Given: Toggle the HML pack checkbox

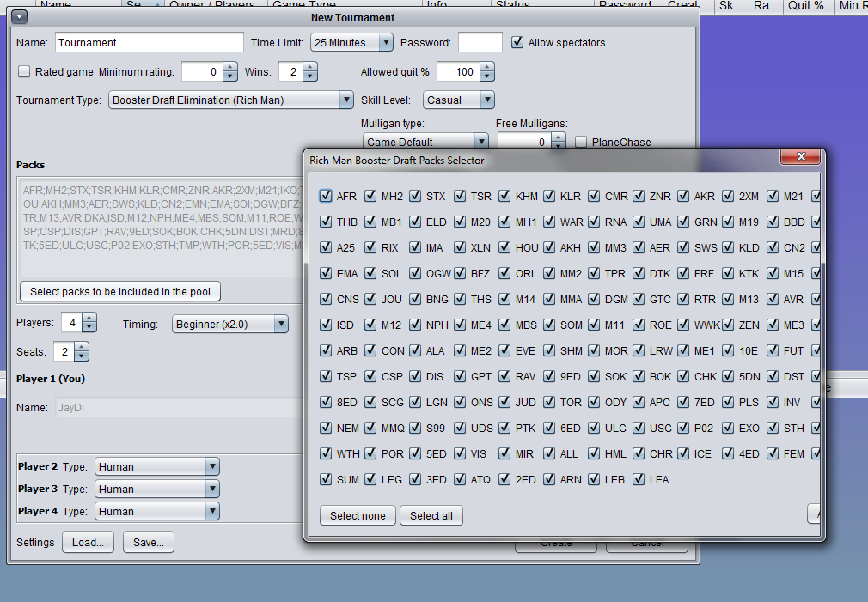Looking at the screenshot, I should click(594, 453).
